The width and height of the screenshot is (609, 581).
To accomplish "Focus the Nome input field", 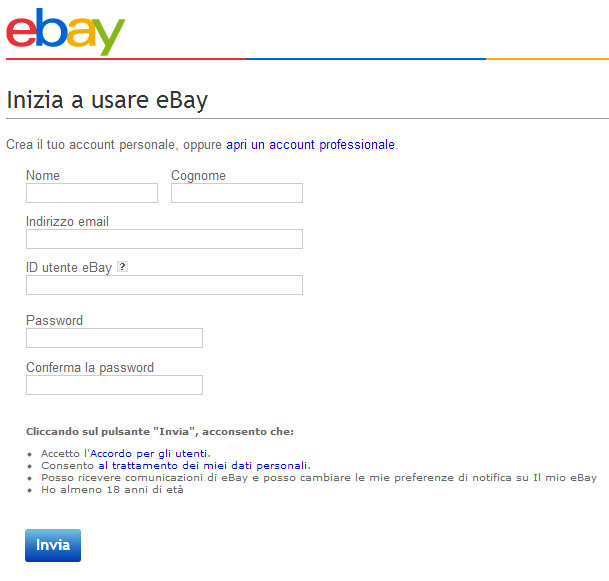I will pos(92,193).
